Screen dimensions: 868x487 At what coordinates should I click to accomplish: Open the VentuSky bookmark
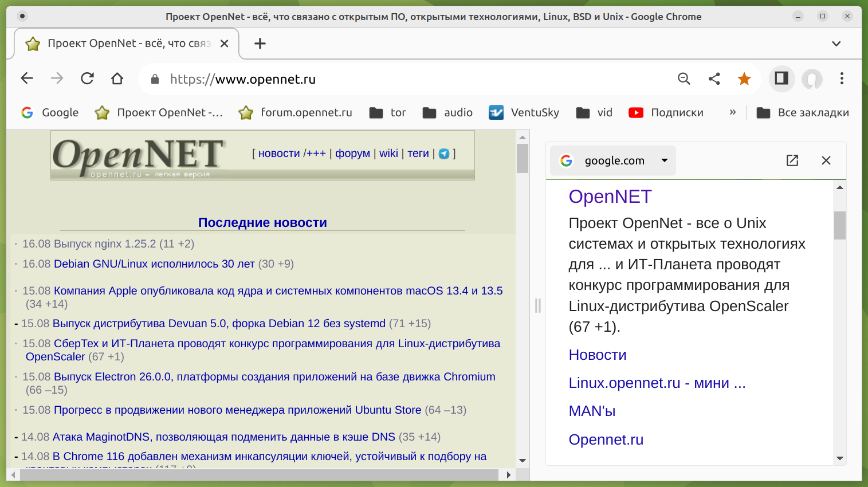pyautogui.click(x=524, y=112)
